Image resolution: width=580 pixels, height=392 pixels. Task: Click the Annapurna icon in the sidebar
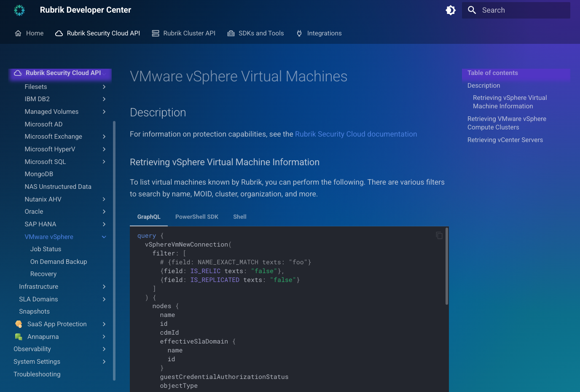click(x=19, y=337)
